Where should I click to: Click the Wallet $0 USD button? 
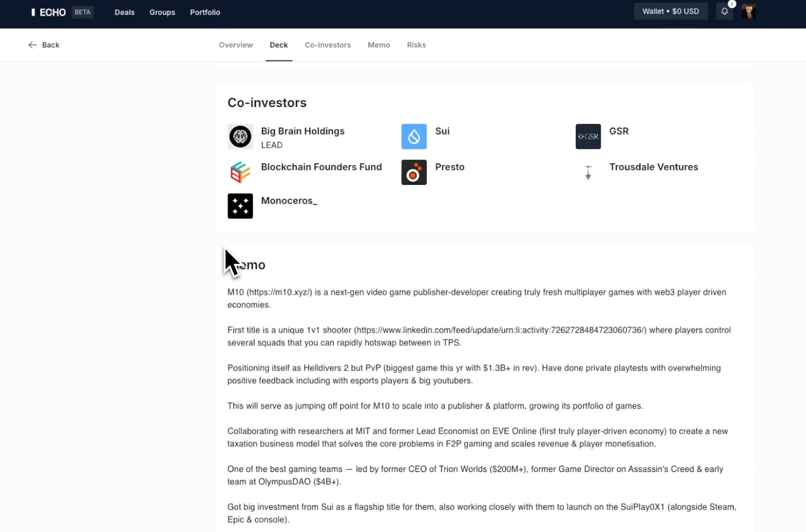[x=670, y=11]
